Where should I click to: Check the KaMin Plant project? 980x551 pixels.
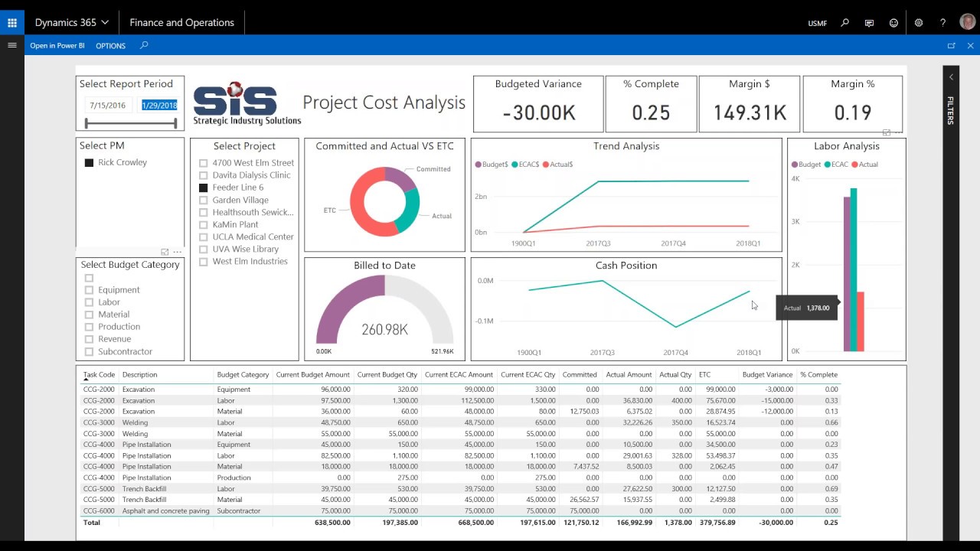point(203,224)
